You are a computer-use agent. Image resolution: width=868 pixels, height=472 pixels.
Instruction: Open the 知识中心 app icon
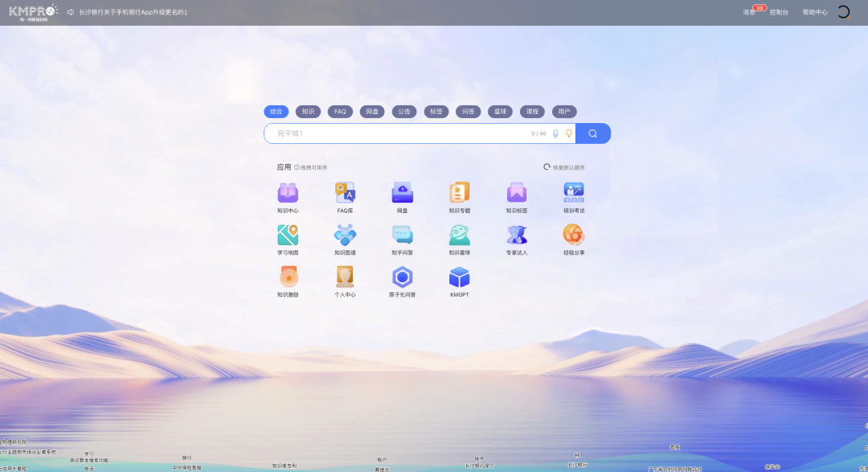point(288,193)
